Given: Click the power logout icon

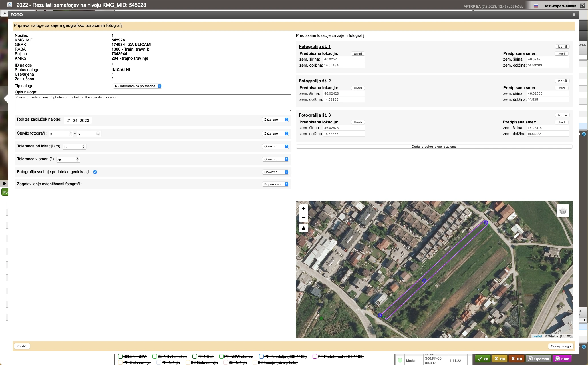Looking at the screenshot, I should coord(582,6).
